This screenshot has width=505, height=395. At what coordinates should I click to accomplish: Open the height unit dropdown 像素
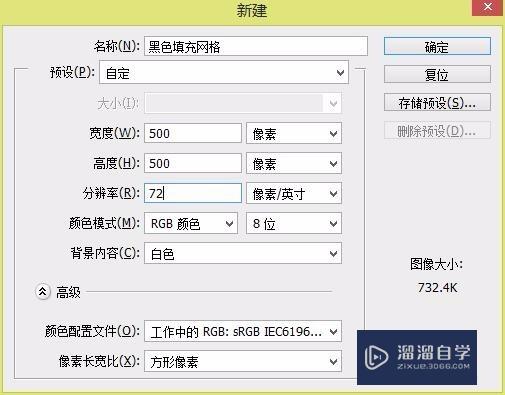[294, 163]
